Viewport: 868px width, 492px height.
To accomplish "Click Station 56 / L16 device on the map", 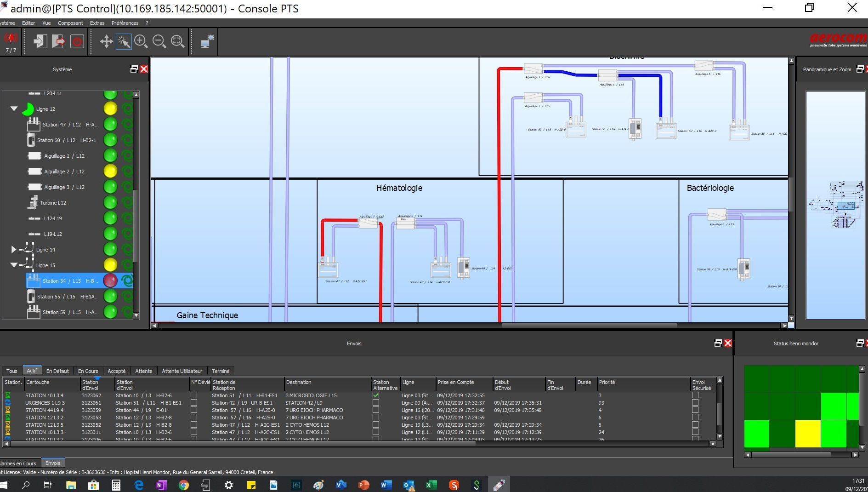I will pyautogui.click(x=635, y=129).
